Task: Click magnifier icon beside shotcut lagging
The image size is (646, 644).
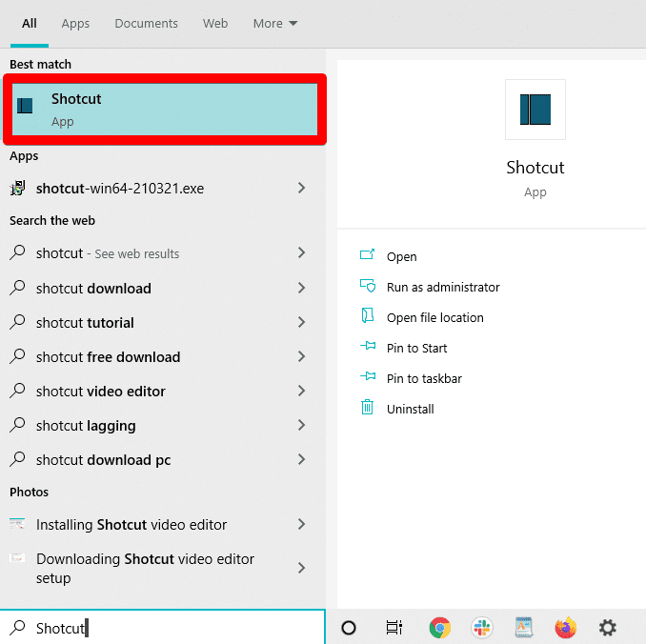Action: click(x=17, y=425)
